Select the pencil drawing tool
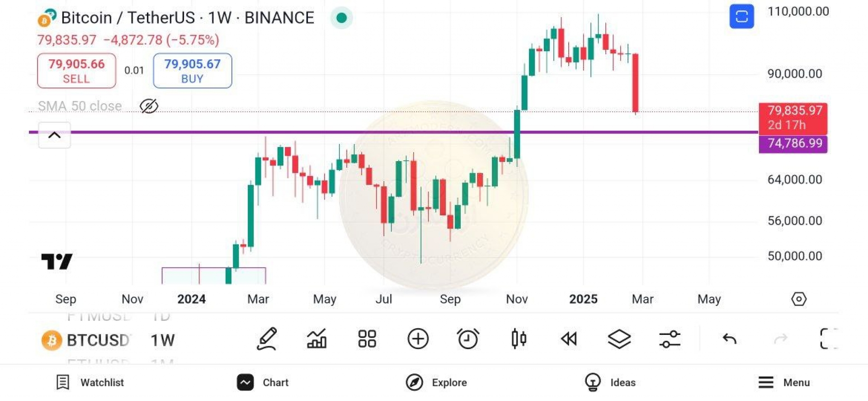868x401 pixels. click(x=267, y=339)
